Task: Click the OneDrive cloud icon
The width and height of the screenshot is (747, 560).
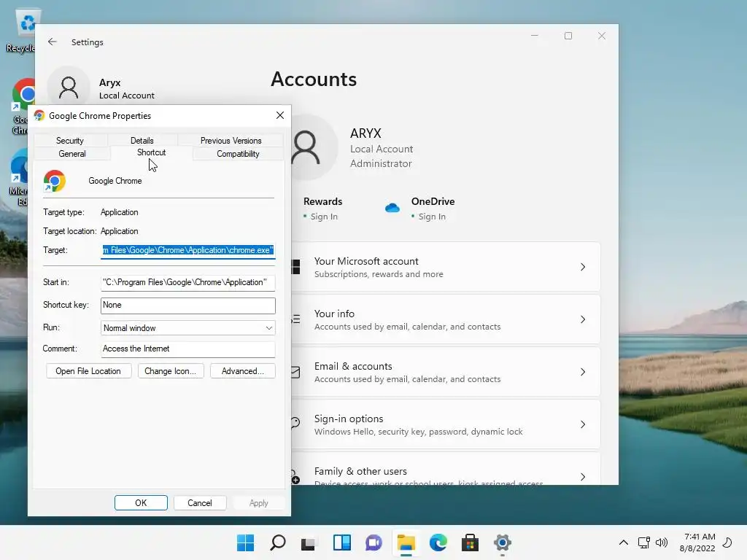Action: tap(392, 208)
